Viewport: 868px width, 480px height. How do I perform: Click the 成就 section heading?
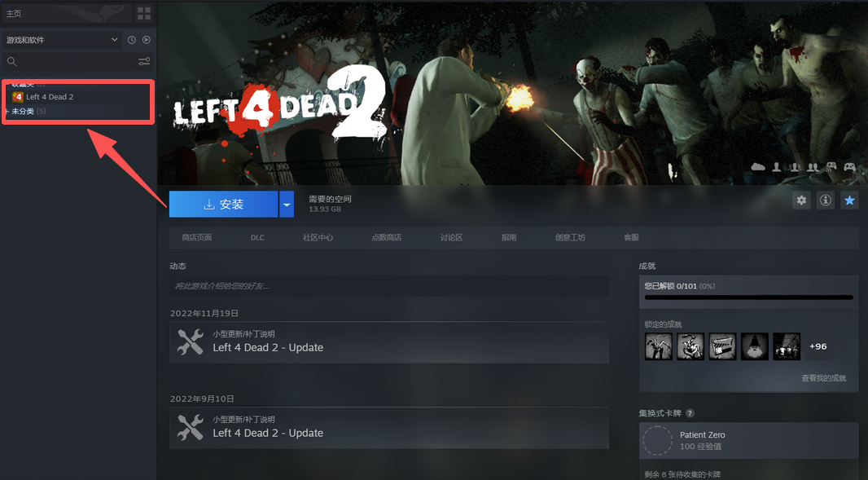pos(647,266)
